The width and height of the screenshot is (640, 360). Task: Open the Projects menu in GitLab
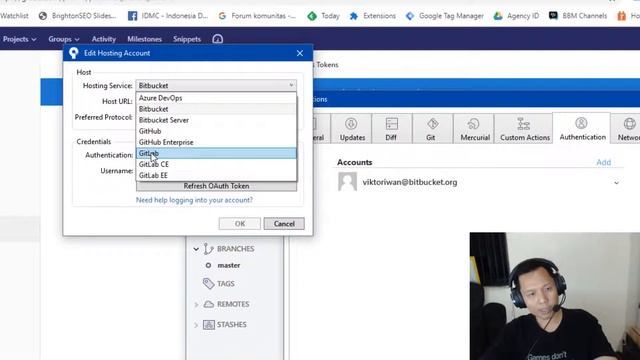tap(19, 39)
